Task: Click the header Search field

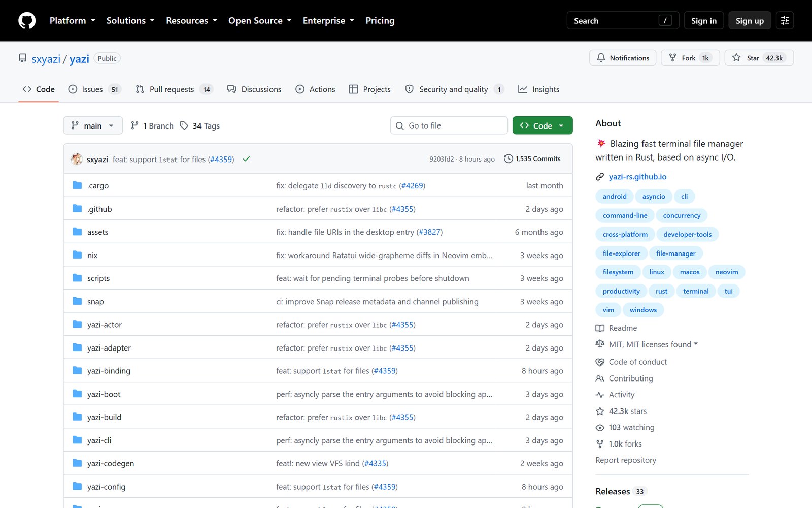Action: pyautogui.click(x=623, y=21)
